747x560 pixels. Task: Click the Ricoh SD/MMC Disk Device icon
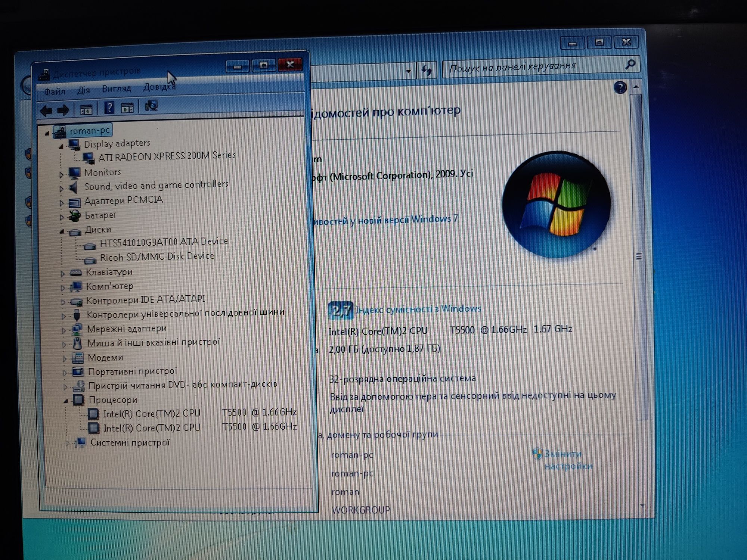pyautogui.click(x=90, y=260)
